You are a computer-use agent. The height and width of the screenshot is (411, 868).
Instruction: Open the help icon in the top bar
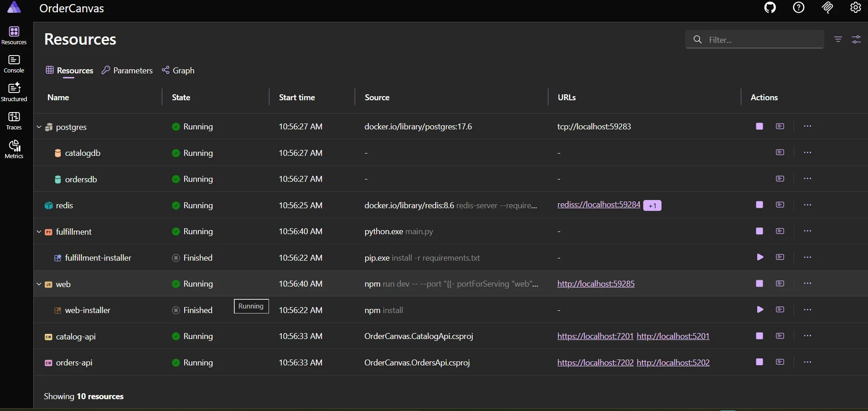(x=799, y=8)
